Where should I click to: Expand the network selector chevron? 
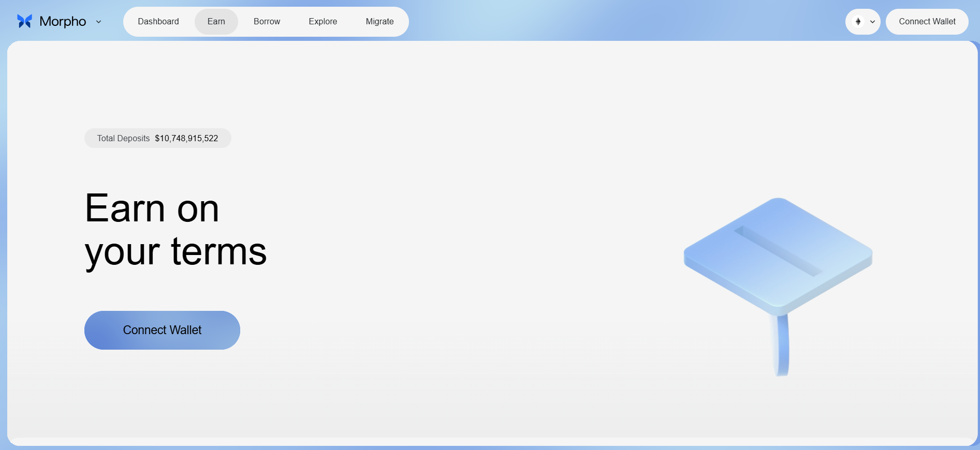(x=872, y=22)
